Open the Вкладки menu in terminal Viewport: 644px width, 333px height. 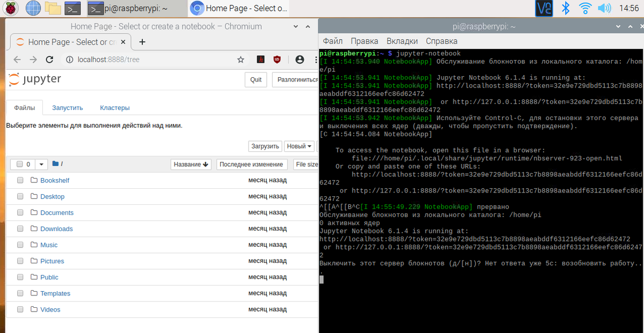tap(402, 41)
